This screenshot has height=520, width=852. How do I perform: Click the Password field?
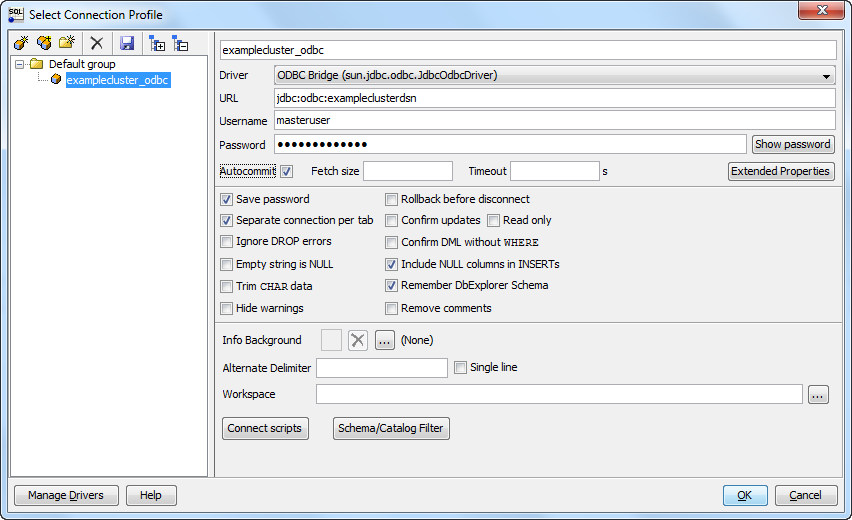(x=510, y=145)
